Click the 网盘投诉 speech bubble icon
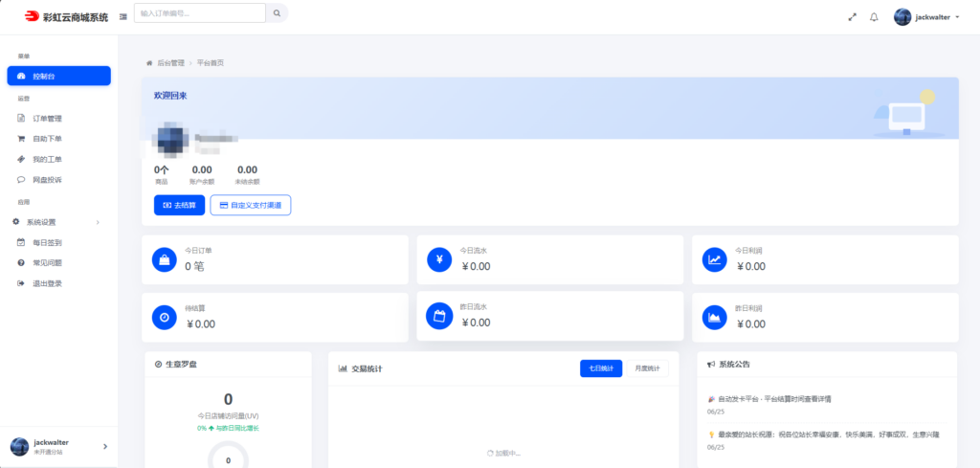 tap(21, 179)
